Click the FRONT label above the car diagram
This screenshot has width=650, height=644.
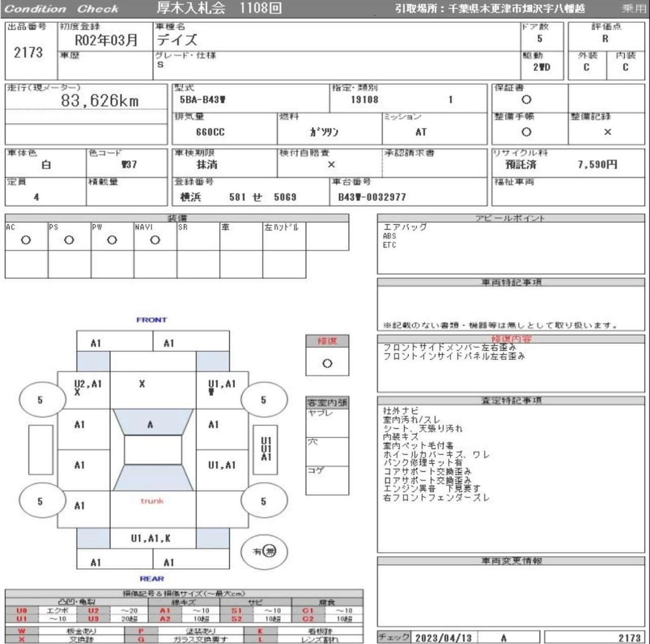[151, 320]
